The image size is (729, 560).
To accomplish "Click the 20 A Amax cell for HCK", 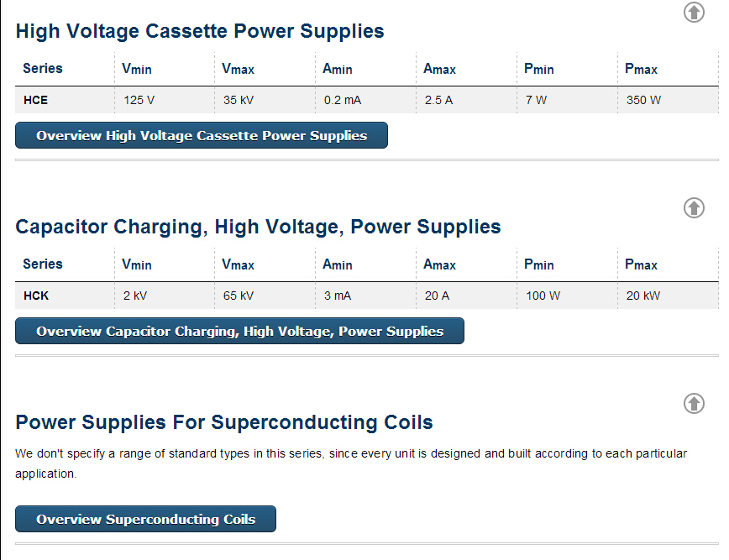I will [437, 296].
